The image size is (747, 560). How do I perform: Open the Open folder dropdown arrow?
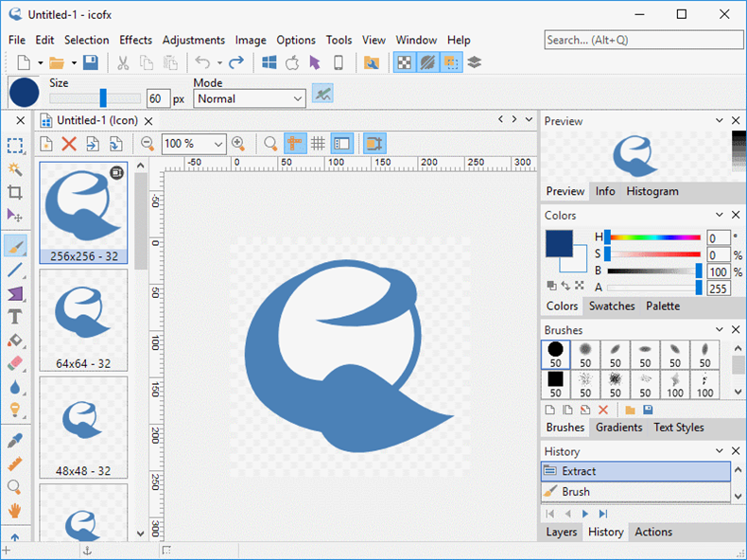74,62
